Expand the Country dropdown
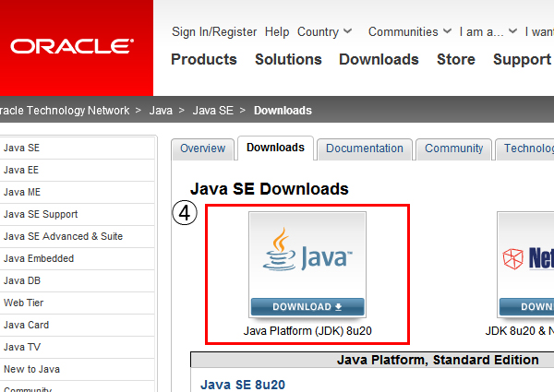This screenshot has width=554, height=392. pos(324,31)
